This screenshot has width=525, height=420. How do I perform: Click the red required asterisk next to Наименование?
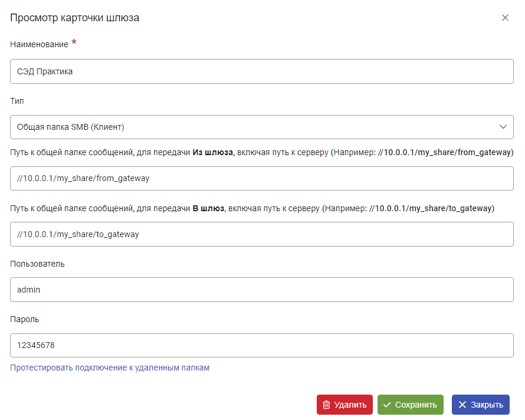point(74,42)
